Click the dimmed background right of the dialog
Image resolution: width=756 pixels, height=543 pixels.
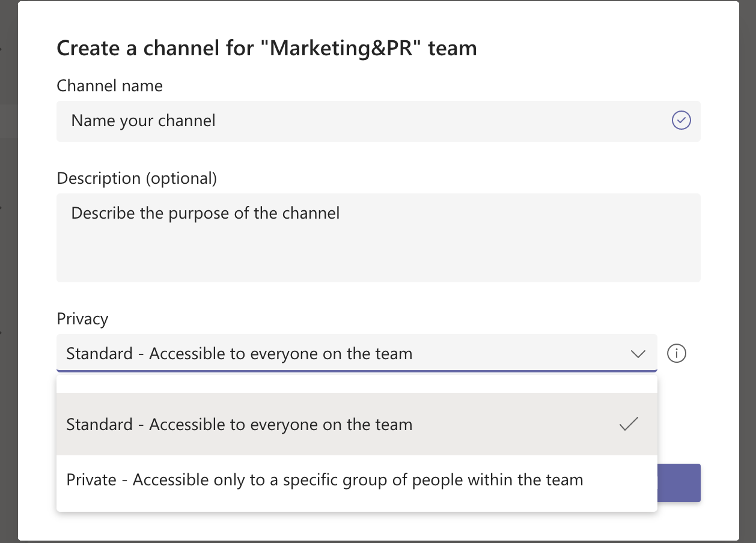(x=748, y=270)
